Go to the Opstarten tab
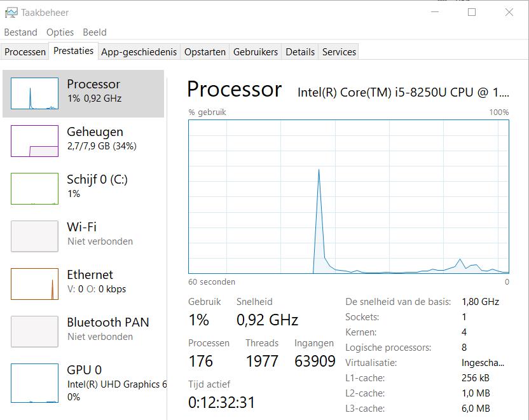The height and width of the screenshot is (420, 529). (205, 52)
